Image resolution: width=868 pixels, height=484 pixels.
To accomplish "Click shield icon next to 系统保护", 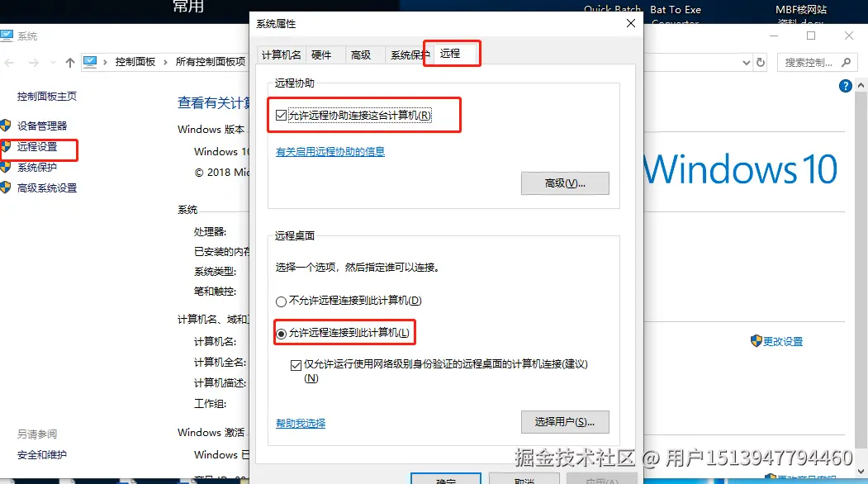I will (x=6, y=167).
